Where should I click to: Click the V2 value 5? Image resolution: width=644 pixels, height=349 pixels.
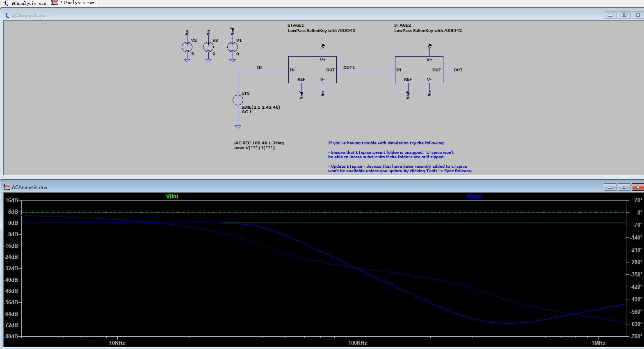point(192,54)
